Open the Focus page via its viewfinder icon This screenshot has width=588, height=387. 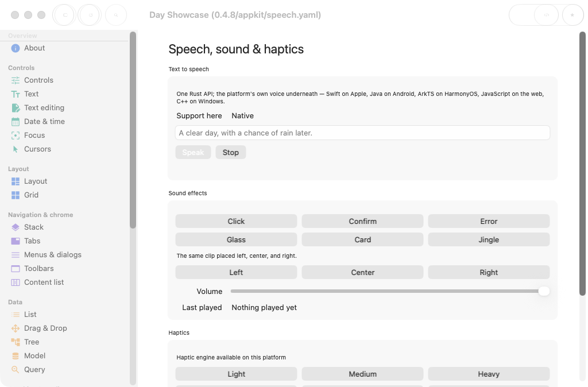click(x=16, y=136)
